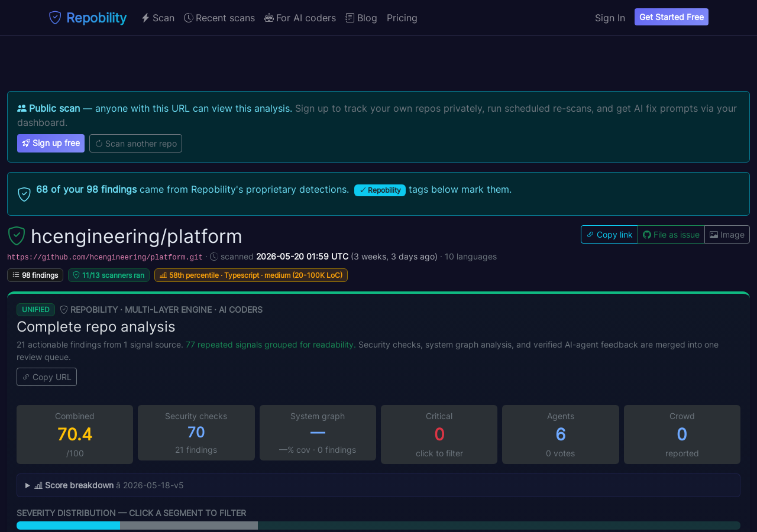This screenshot has width=757, height=532.
Task: Click the clock icon beside Recent scans
Action: (189, 18)
